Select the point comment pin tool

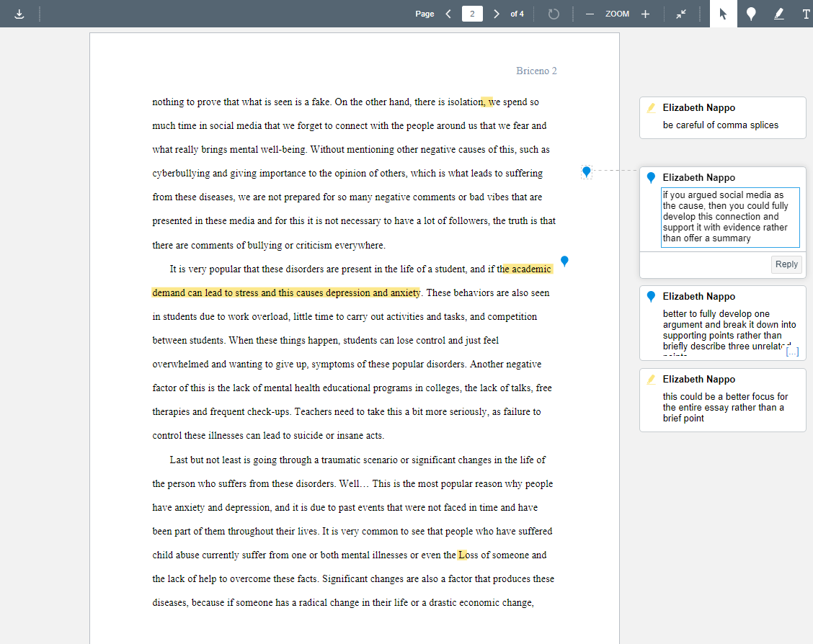751,14
